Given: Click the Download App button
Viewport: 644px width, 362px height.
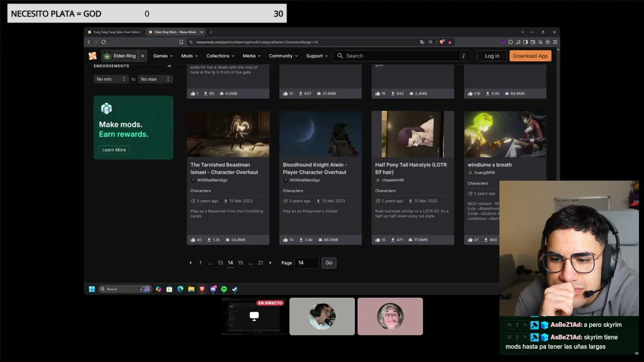Looking at the screenshot, I should coord(530,56).
